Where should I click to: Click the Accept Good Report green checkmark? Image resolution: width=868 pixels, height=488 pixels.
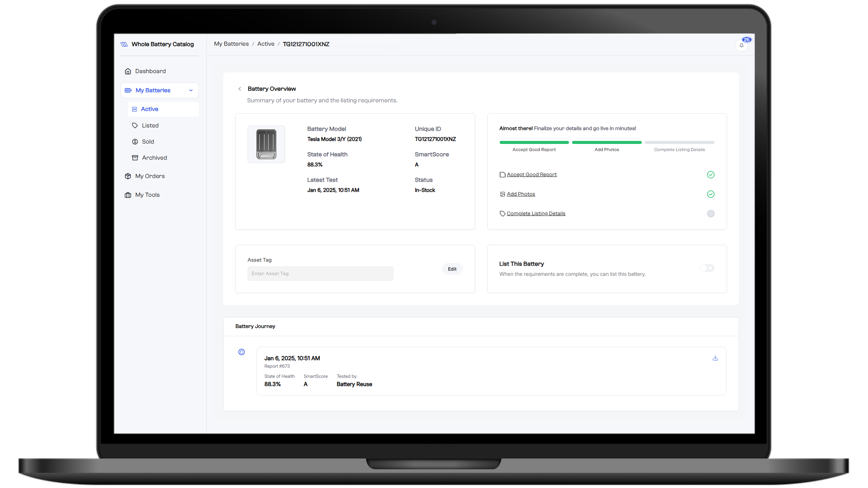tap(710, 175)
